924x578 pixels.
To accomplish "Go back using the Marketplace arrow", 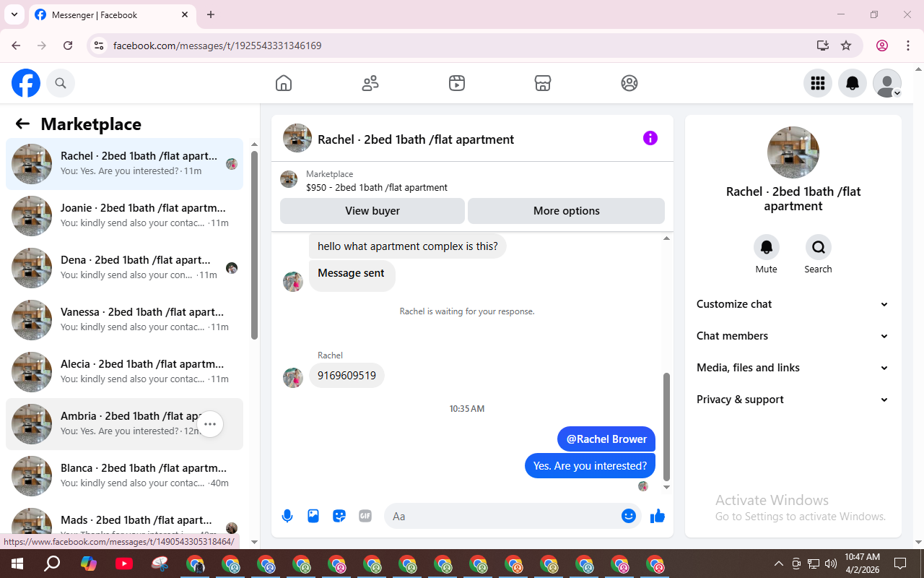I will [22, 124].
